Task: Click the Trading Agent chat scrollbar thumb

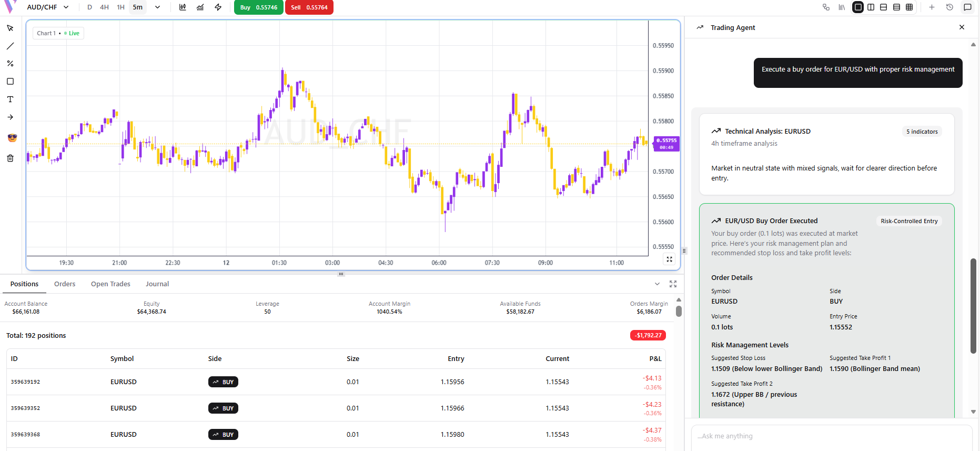Action: pos(973,305)
